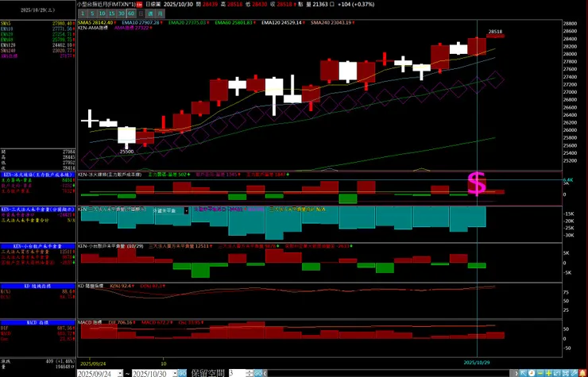Click the 28518 price label on chart
Image resolution: width=588 pixels, height=377 pixels.
[495, 32]
